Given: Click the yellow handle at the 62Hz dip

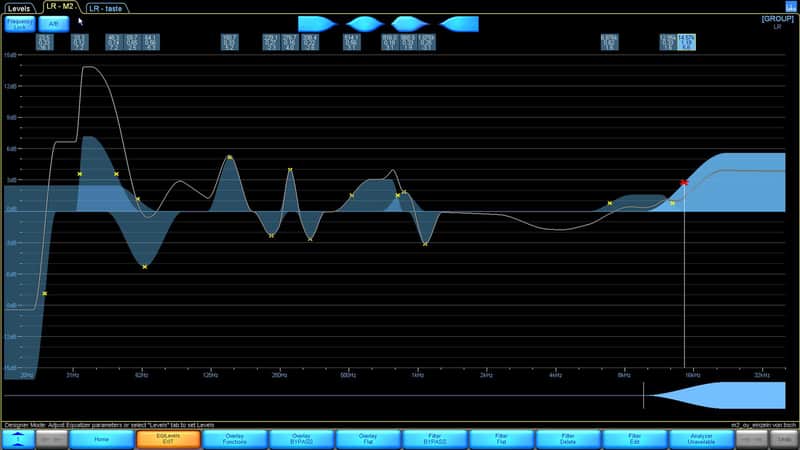Looking at the screenshot, I should click(144, 266).
